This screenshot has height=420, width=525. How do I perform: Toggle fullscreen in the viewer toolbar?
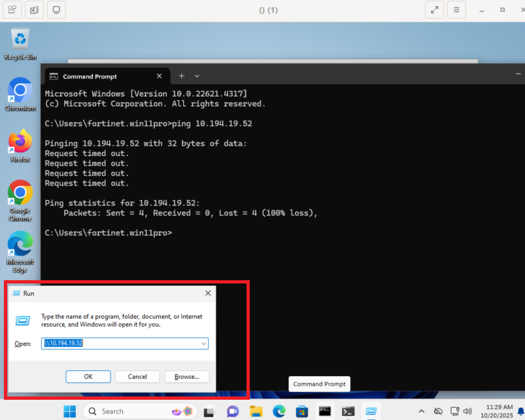pos(435,10)
